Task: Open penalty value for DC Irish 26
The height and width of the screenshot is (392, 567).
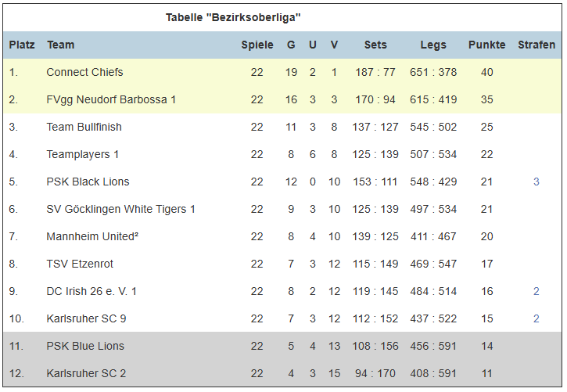Action: coord(536,291)
